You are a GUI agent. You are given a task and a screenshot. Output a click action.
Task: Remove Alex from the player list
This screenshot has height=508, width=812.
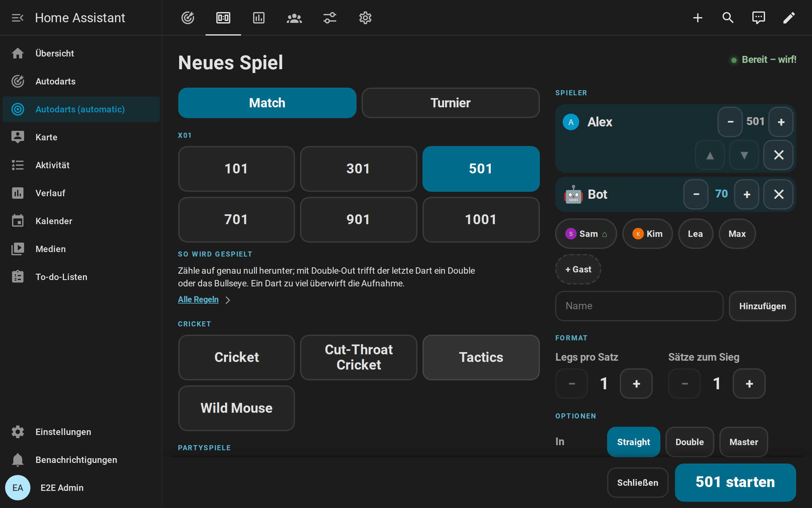coord(778,155)
